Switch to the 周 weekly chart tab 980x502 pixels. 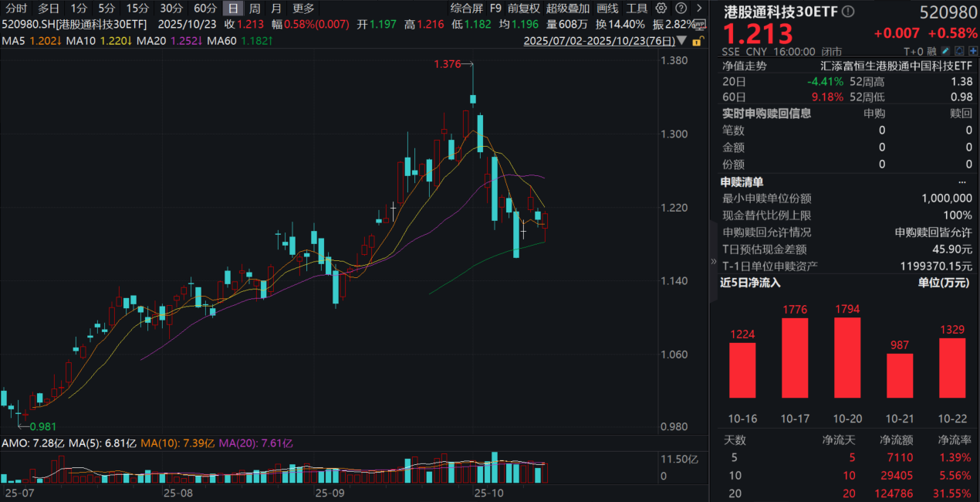(254, 8)
